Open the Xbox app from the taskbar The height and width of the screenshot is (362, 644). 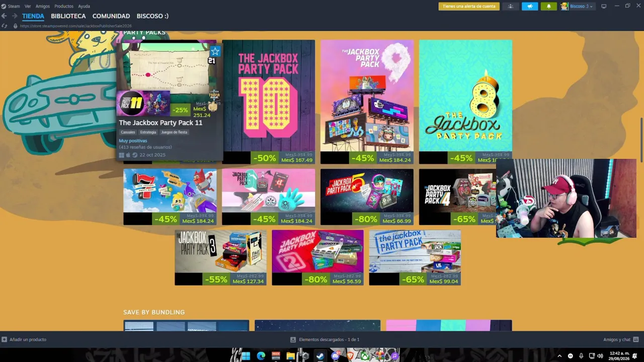click(x=365, y=356)
